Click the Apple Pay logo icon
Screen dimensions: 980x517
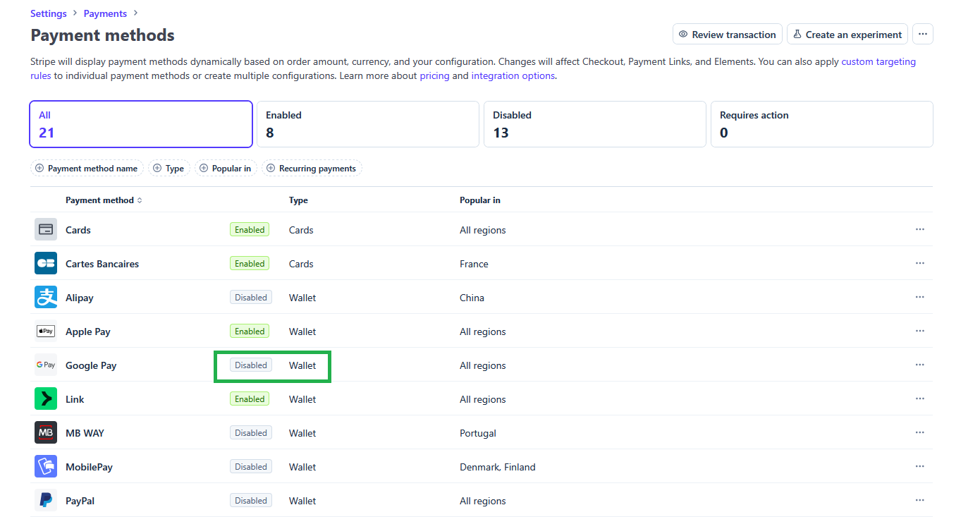(46, 332)
